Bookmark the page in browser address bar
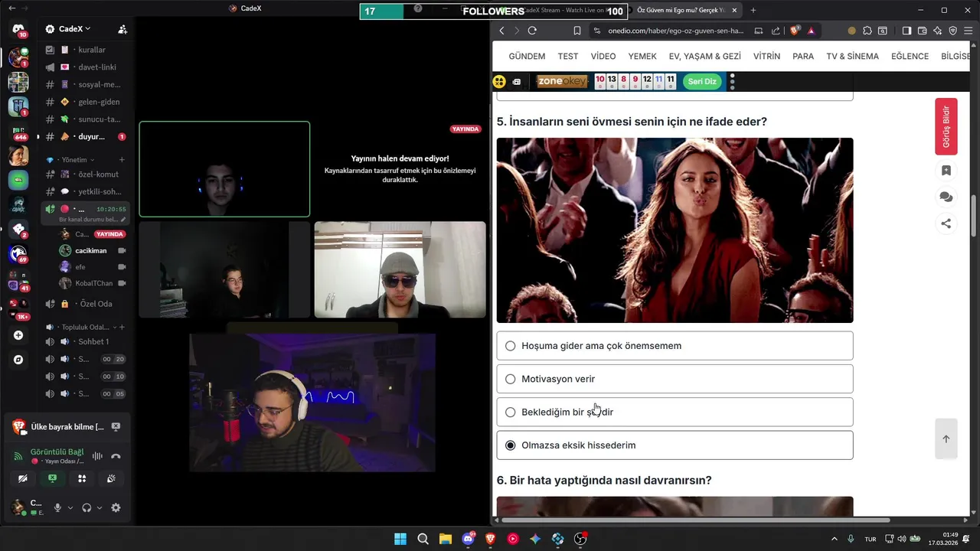 577,31
